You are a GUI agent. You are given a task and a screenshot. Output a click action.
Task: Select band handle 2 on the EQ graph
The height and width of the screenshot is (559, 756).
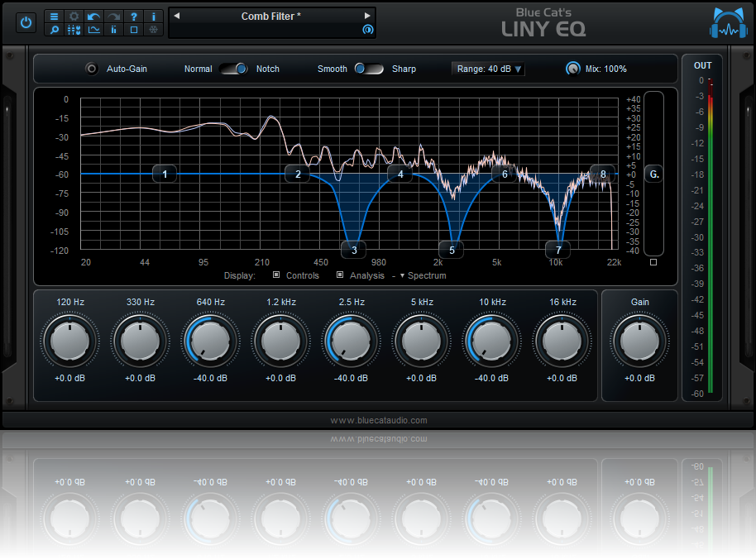[x=298, y=174]
